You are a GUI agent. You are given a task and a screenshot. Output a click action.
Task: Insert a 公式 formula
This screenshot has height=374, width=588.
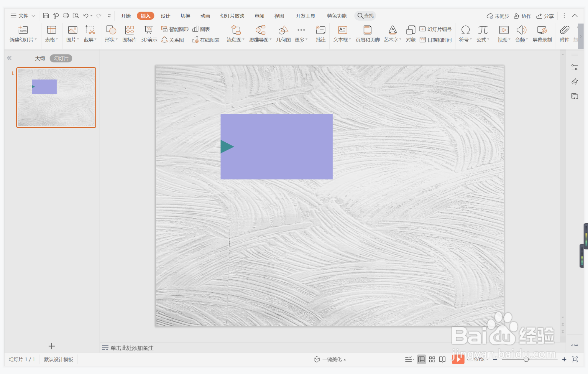point(483,34)
